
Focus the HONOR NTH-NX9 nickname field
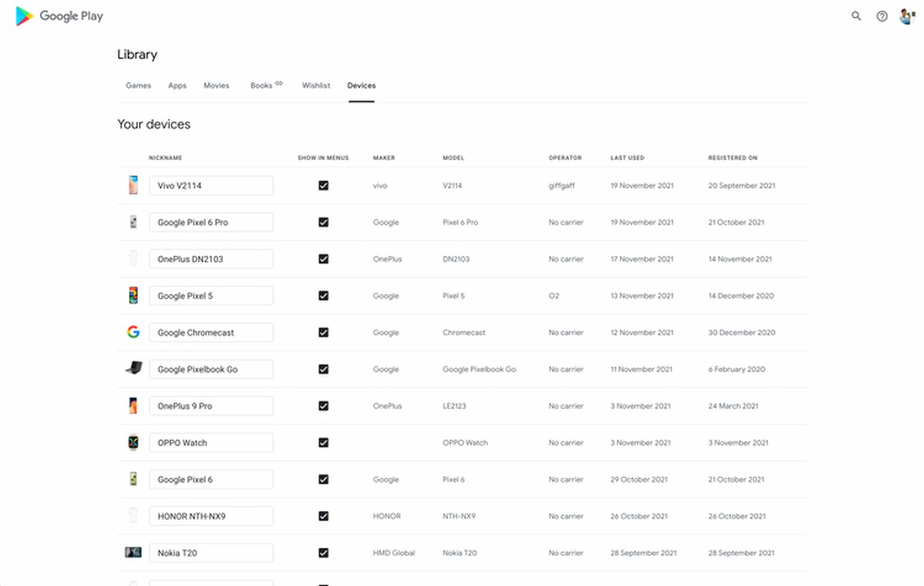(211, 516)
